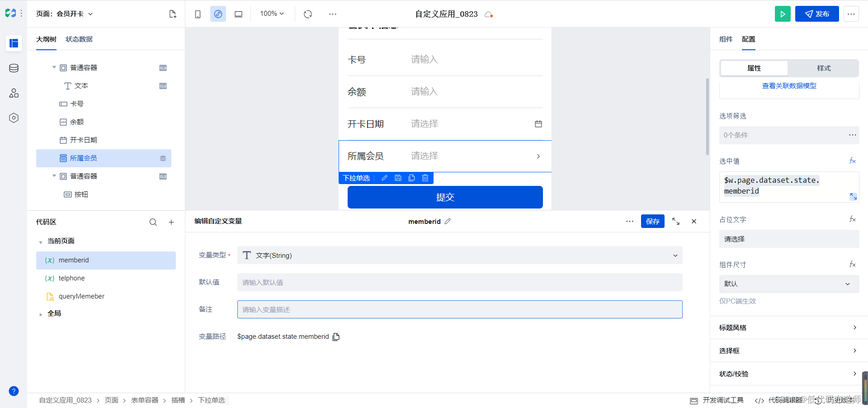Open the page outline sidebar icon

click(14, 43)
